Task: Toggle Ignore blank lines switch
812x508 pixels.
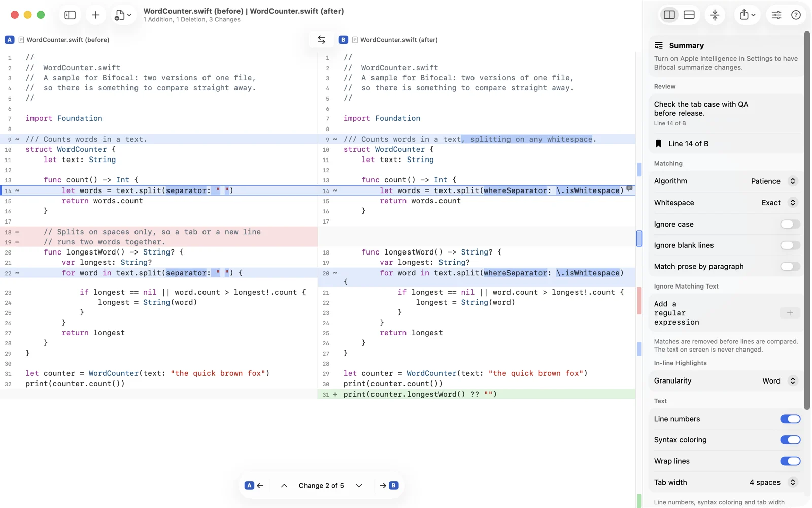Action: 790,245
